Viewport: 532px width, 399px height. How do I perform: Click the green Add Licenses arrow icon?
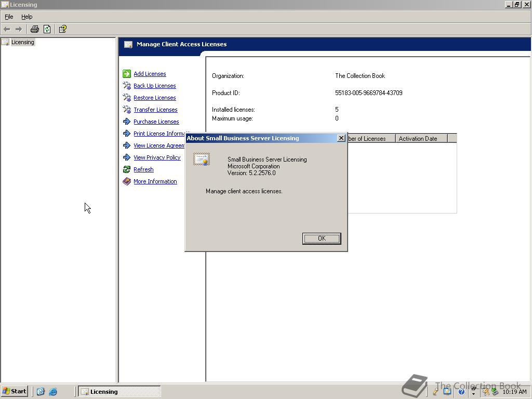[x=127, y=74]
